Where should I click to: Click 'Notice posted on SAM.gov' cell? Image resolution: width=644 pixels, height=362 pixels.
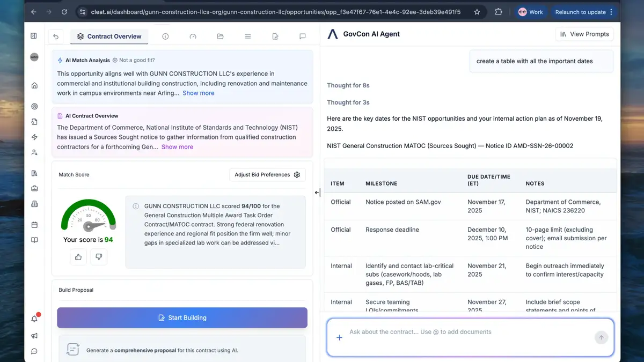403,202
